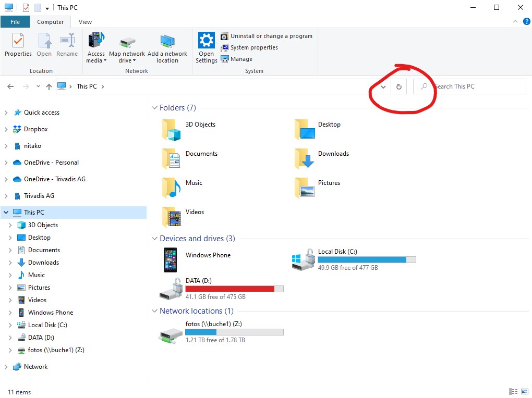Collapse the ribbon with the chevron

pyautogui.click(x=515, y=21)
